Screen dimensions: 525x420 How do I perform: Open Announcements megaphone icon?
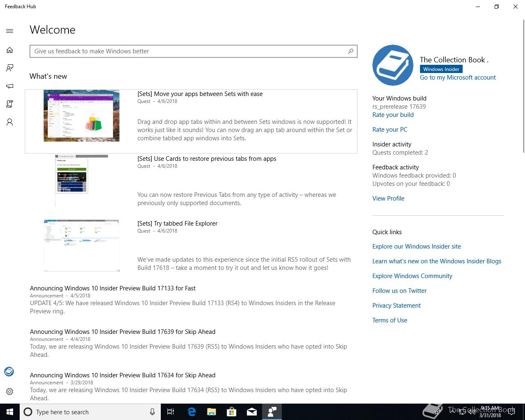click(10, 86)
